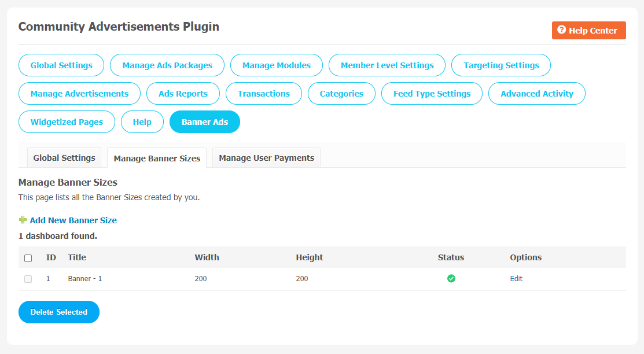Screen dimensions: 644x354
Task: Go to Manage Advertisements
Action: click(79, 94)
